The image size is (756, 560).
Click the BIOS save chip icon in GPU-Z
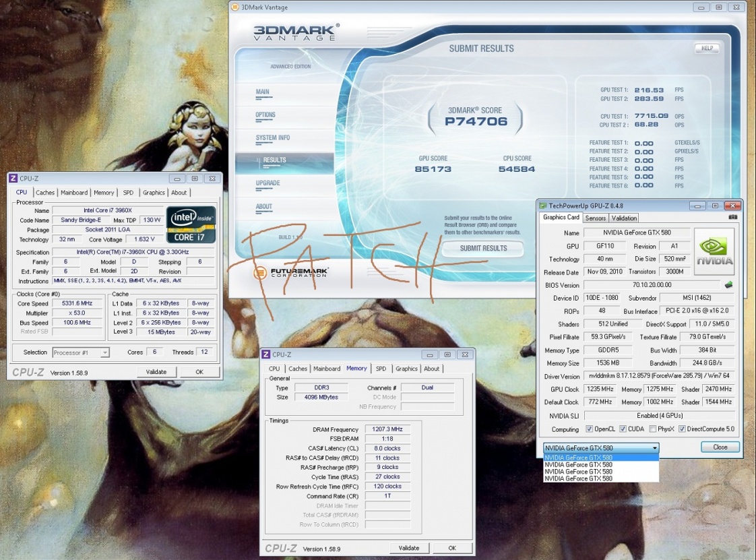point(728,285)
